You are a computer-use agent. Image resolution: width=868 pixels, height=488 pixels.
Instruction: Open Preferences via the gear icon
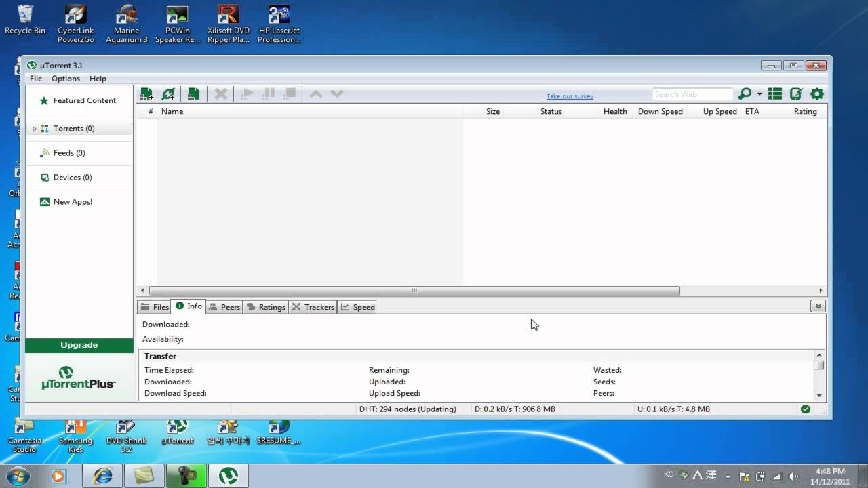[817, 94]
